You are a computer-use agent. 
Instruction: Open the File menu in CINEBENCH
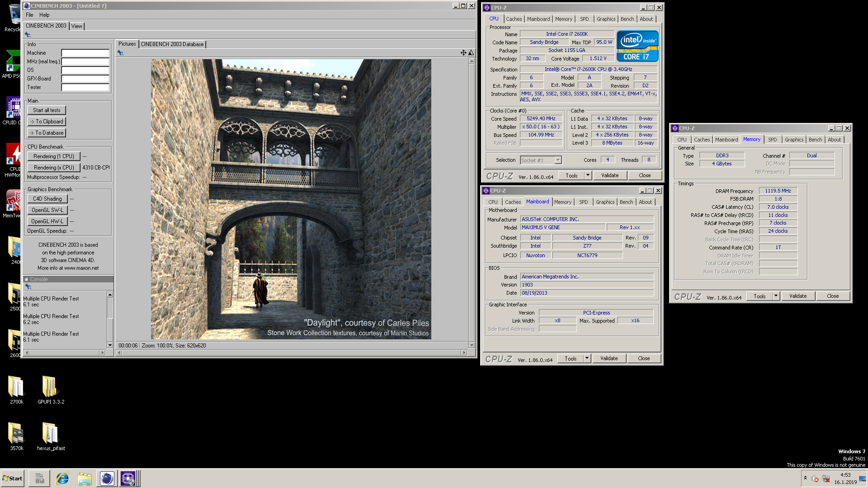[x=29, y=15]
